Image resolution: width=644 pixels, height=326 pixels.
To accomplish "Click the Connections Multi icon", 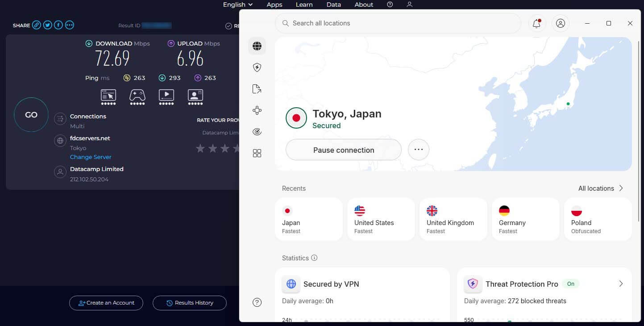I will coord(60,119).
